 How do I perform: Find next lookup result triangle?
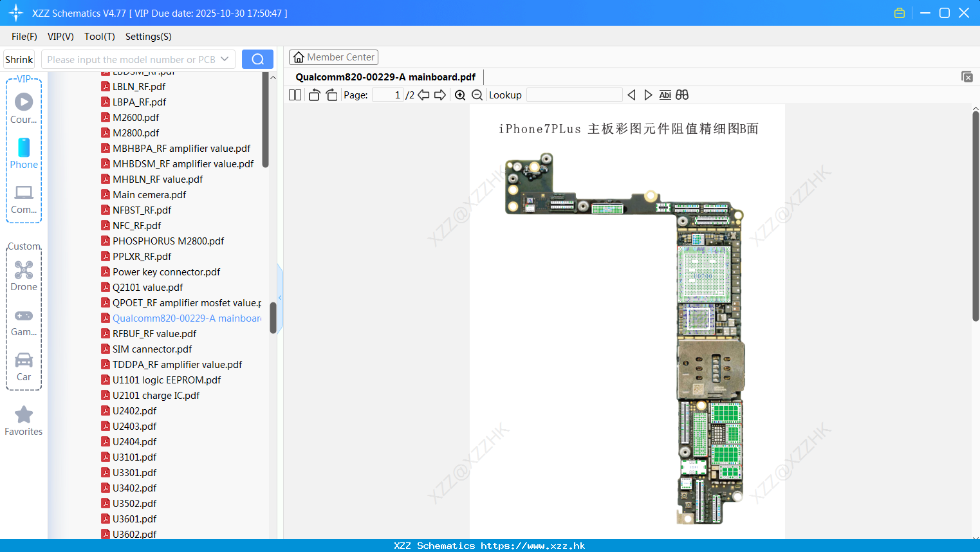648,95
